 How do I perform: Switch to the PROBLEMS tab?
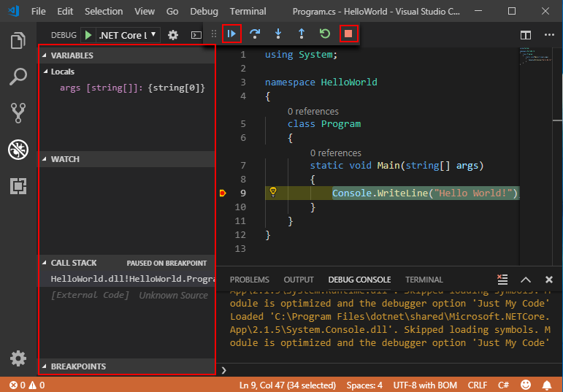click(x=249, y=280)
